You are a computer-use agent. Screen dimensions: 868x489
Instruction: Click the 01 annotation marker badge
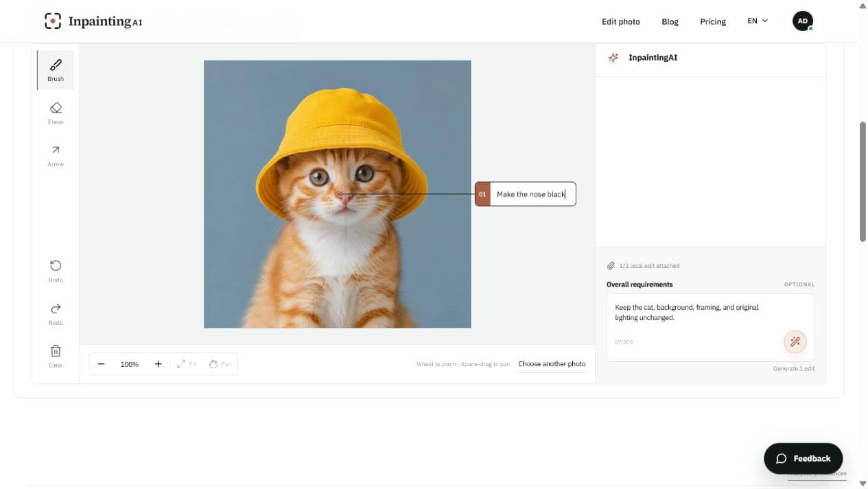pos(482,194)
